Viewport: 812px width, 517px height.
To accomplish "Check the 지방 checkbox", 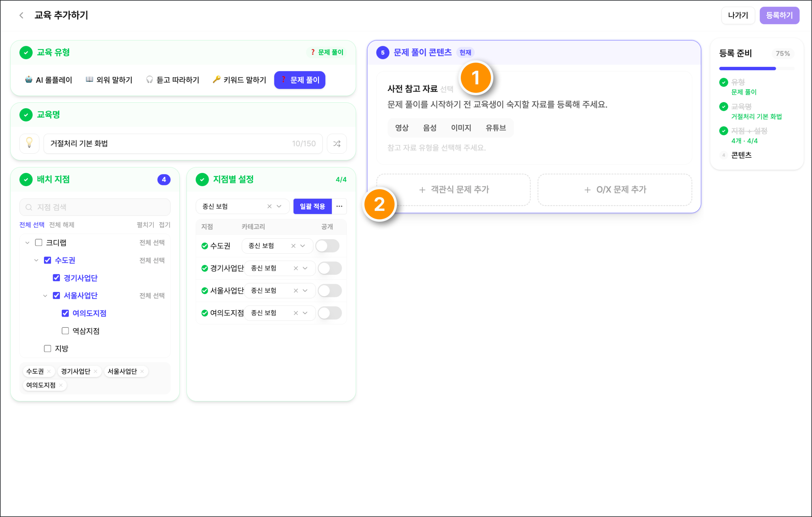I will pyautogui.click(x=48, y=348).
